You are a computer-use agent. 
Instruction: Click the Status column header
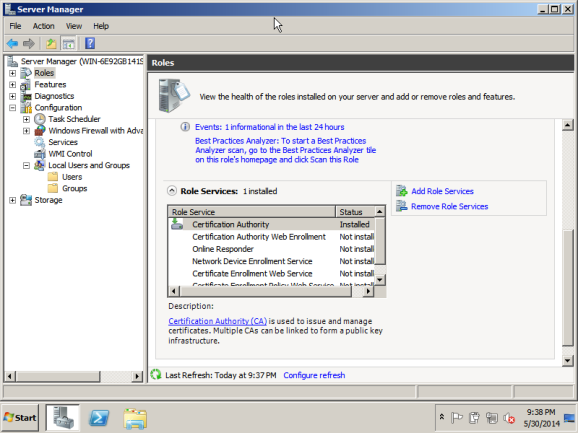[x=355, y=212]
